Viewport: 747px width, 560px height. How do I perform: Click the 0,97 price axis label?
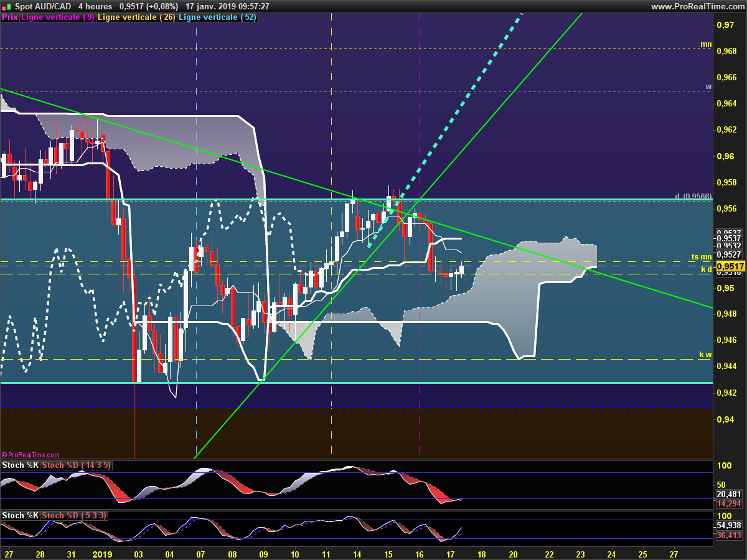click(x=725, y=26)
